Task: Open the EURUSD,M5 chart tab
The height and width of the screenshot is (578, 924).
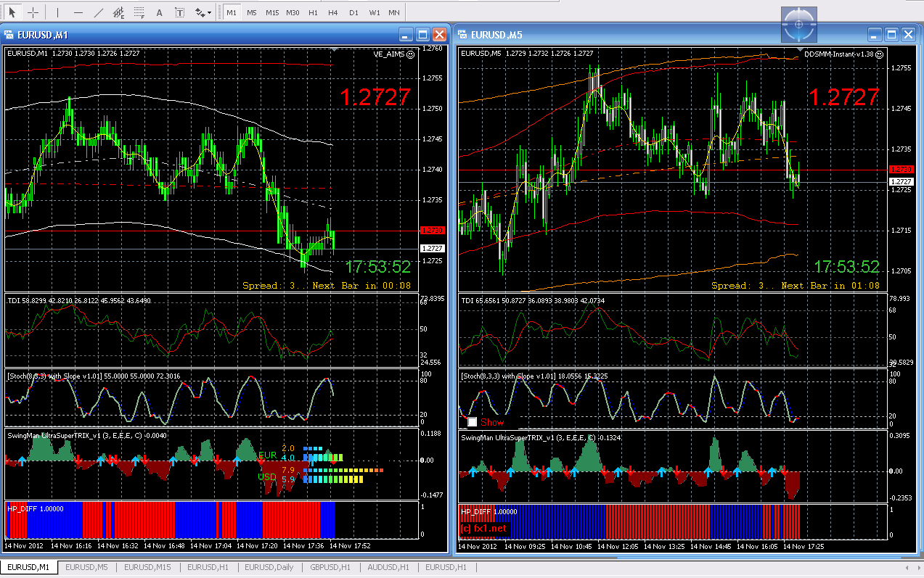Action: click(x=86, y=567)
